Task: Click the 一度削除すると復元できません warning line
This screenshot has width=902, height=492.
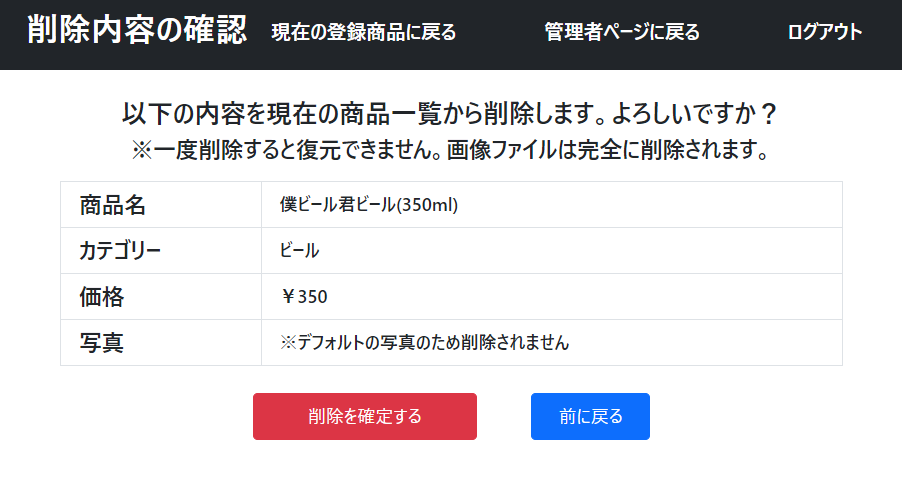Action: pos(299,151)
